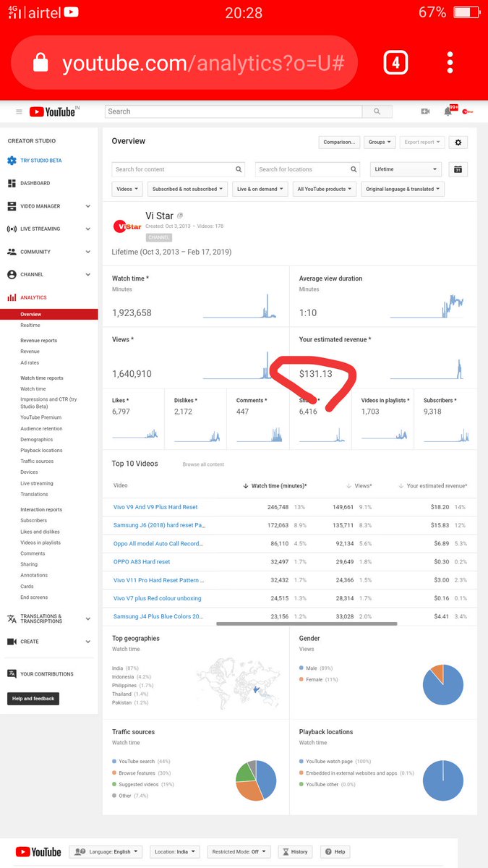Click the Browse all content link
This screenshot has height=868, width=488.
coord(203,464)
